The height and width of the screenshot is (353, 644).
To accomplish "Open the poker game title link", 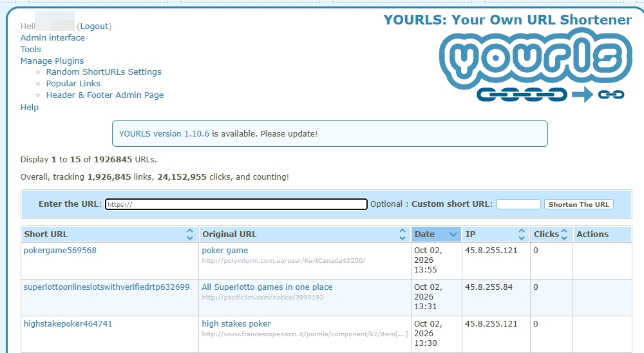I will pos(225,251).
